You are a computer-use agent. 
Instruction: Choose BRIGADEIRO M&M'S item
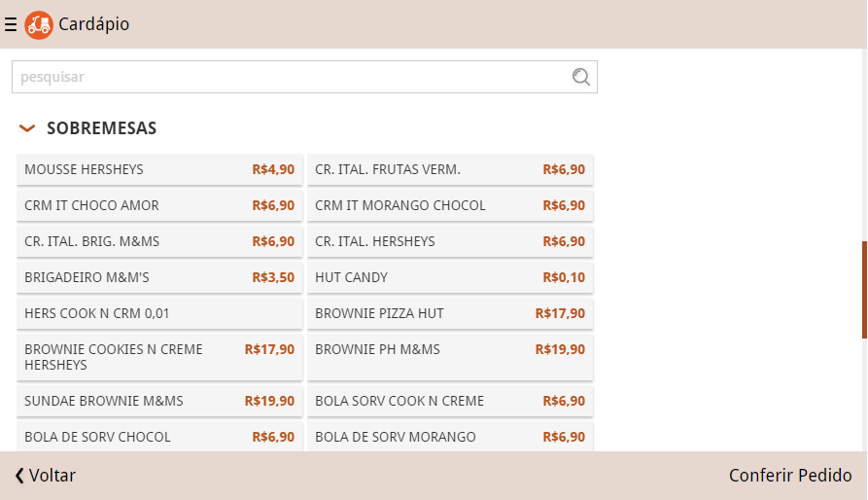point(159,277)
